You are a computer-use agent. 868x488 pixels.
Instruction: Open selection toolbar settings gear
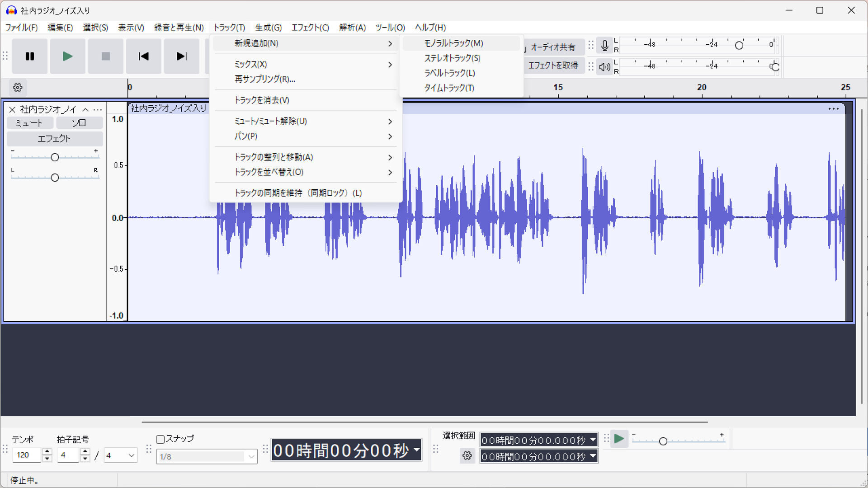(467, 455)
